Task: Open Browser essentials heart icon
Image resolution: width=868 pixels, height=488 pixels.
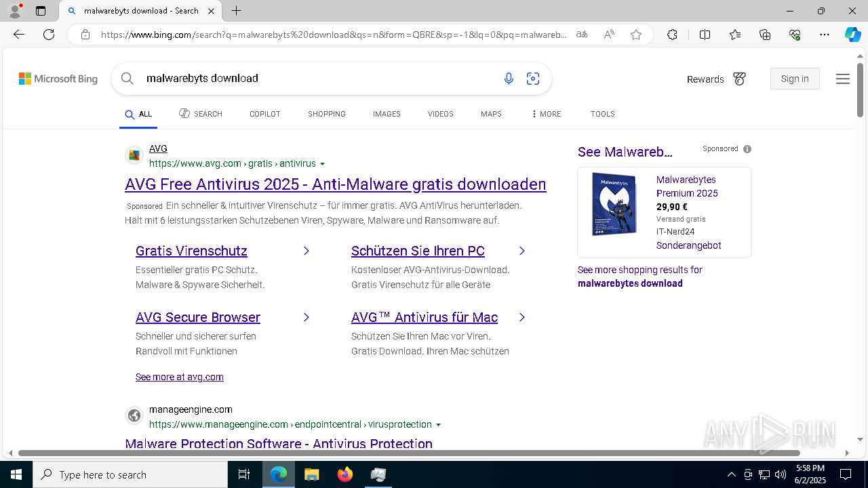Action: tap(795, 35)
